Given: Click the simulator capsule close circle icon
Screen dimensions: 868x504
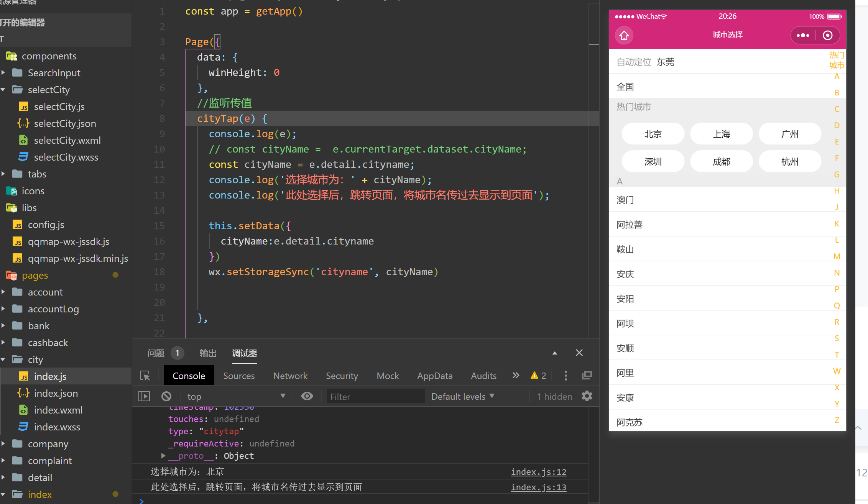Looking at the screenshot, I should pyautogui.click(x=828, y=35).
